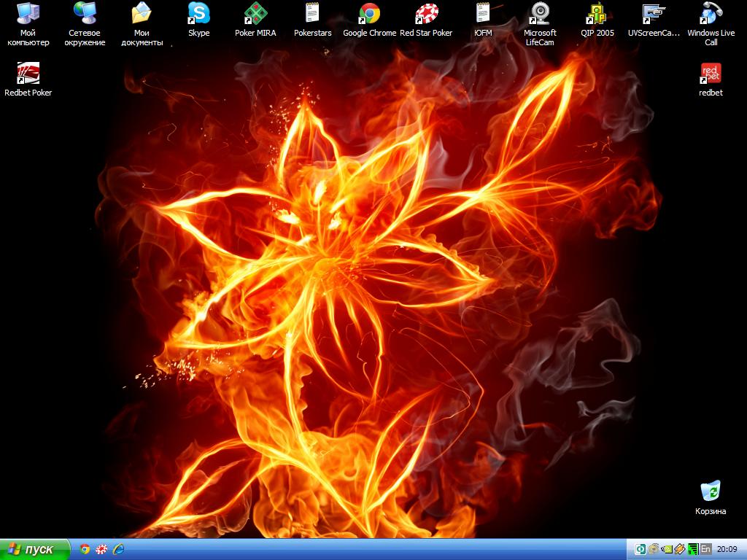Select the Poker MIRA desktop icon

point(255,14)
